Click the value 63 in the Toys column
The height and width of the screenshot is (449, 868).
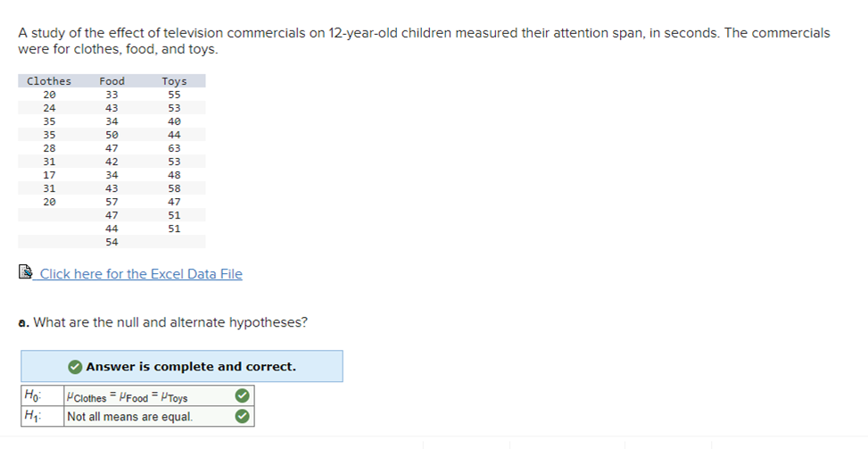174,148
